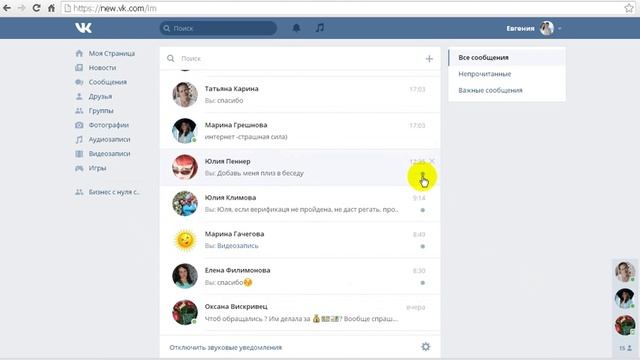Click the browser forward arrow

21,8
